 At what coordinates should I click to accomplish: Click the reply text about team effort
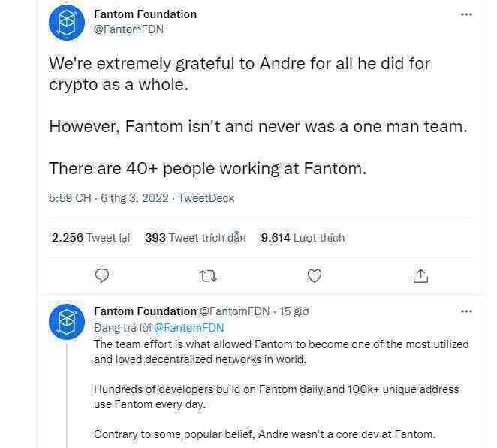(282, 351)
